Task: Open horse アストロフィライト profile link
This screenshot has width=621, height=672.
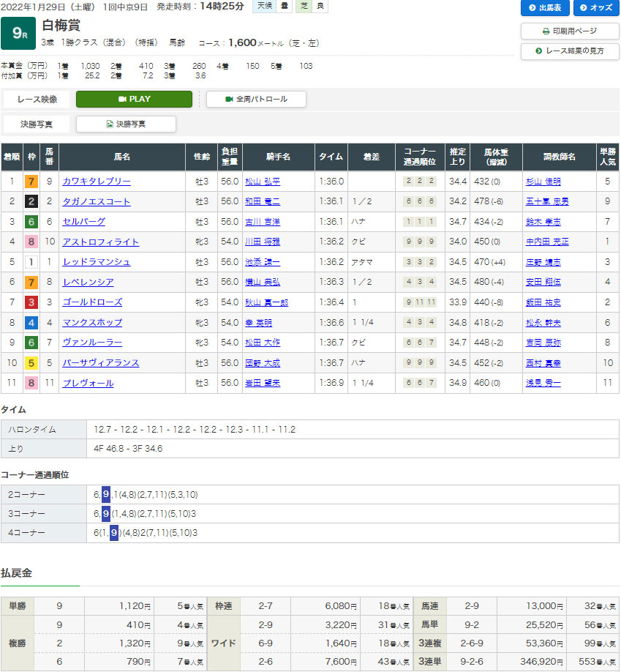Action: click(x=100, y=242)
